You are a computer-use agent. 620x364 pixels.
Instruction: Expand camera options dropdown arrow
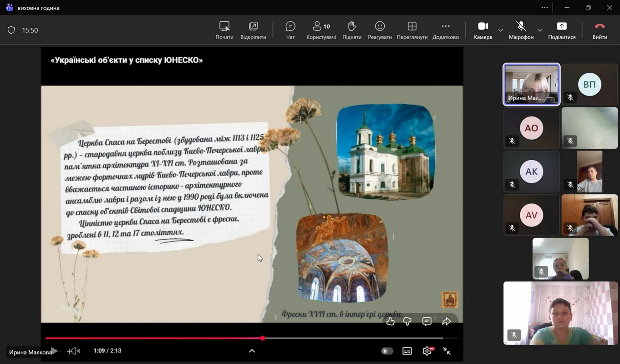point(500,30)
